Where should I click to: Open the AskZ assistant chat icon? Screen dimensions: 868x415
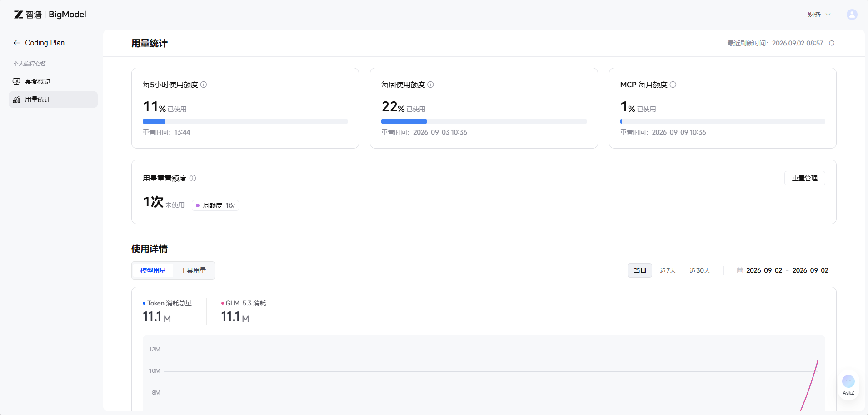pos(848,385)
